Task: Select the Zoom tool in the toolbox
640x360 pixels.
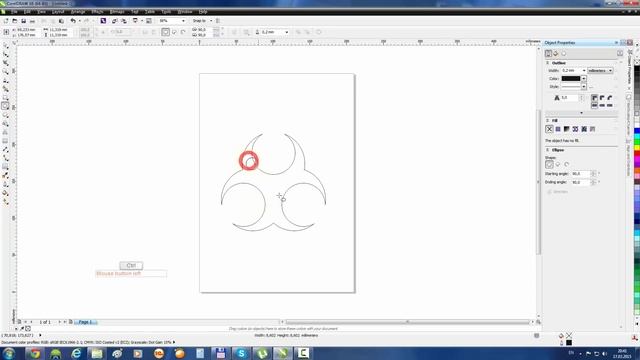Action: click(5, 71)
